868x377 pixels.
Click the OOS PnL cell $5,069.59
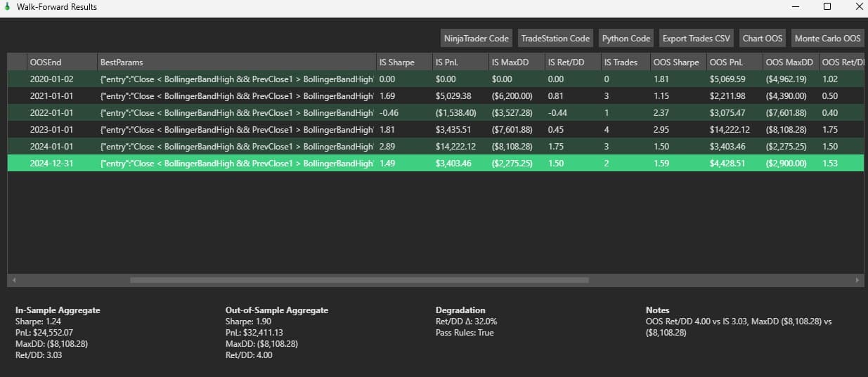(727, 79)
